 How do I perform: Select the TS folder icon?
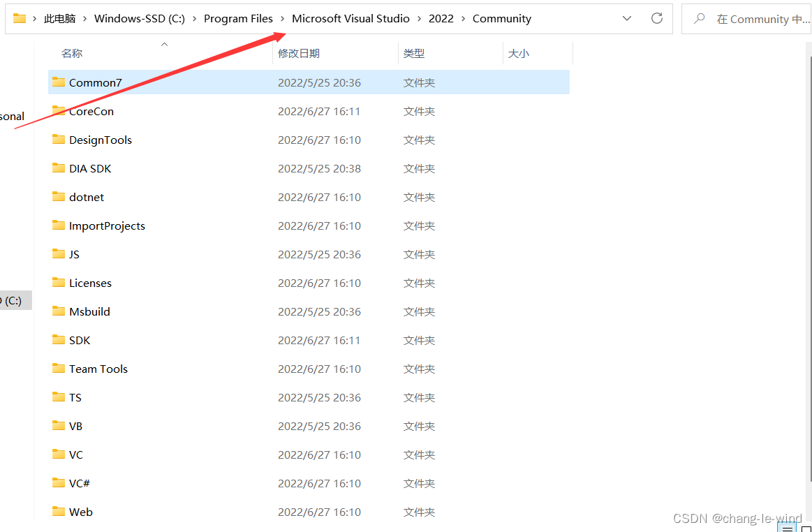point(59,397)
